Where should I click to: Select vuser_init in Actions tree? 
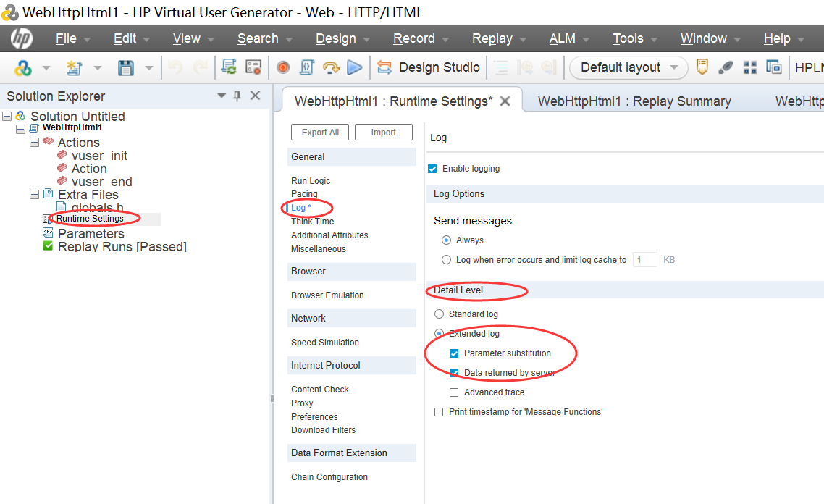tap(99, 156)
